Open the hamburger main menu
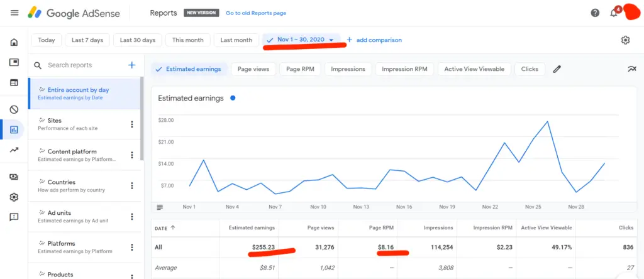This screenshot has width=644, height=279. click(x=14, y=13)
